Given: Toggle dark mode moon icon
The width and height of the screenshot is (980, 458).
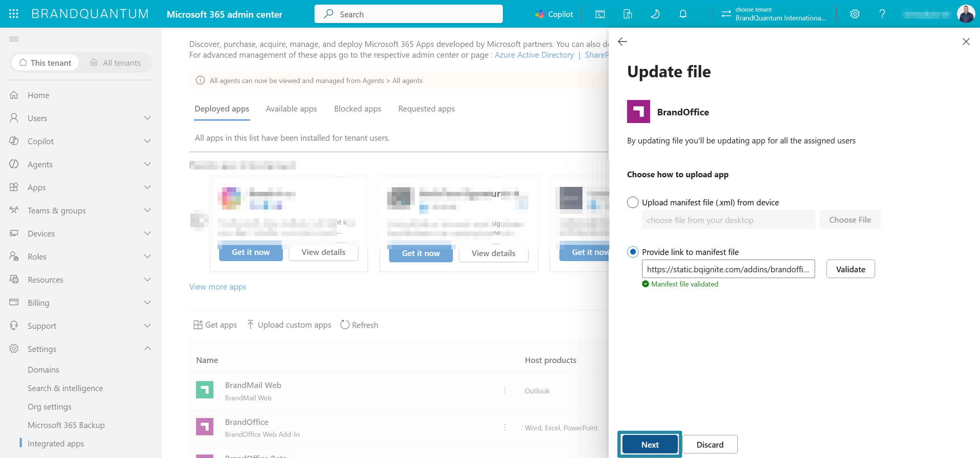Looking at the screenshot, I should 655,14.
